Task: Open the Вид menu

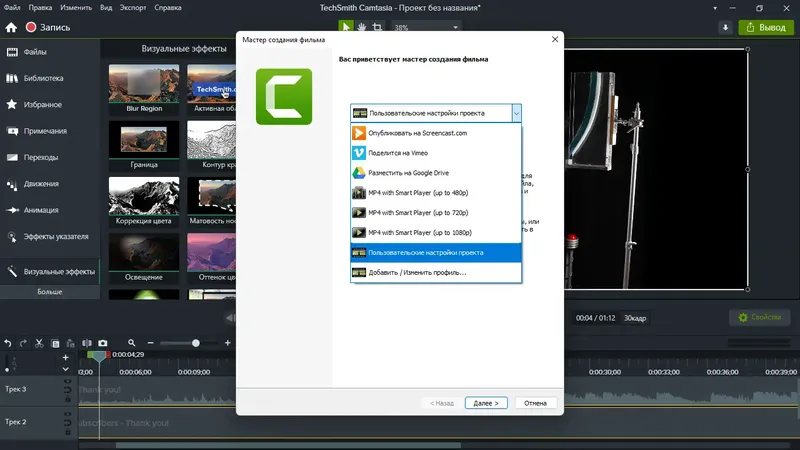Action: pos(106,8)
